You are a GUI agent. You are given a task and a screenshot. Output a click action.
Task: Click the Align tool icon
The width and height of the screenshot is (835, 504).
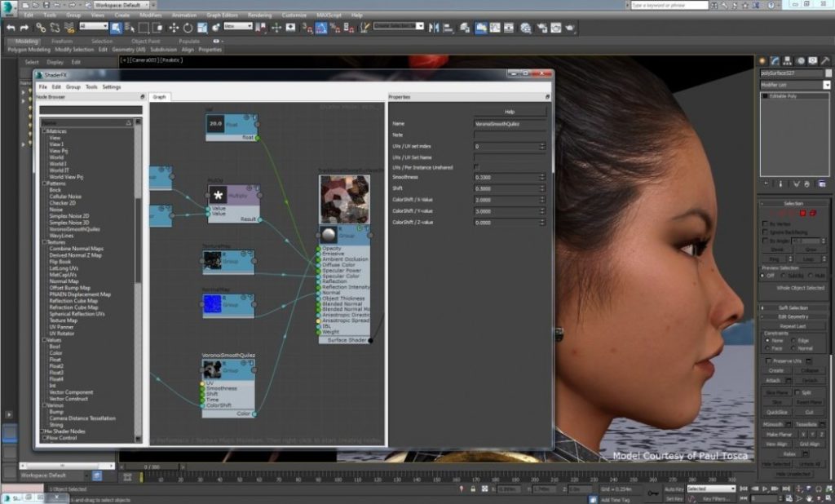pyautogui.click(x=447, y=26)
